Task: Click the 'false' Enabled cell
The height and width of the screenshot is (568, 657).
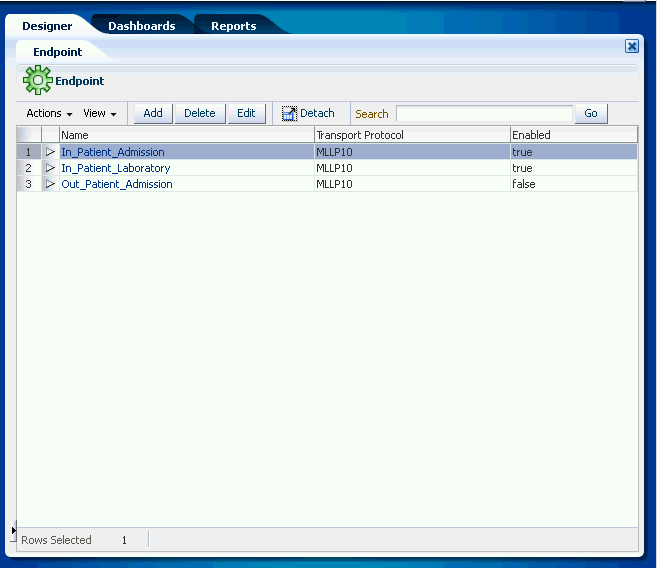Action: click(574, 184)
